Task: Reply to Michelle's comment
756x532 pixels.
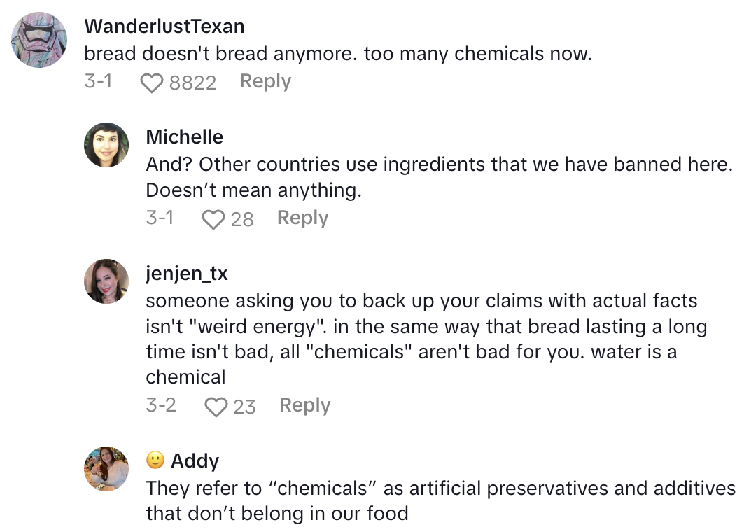Action: click(302, 218)
